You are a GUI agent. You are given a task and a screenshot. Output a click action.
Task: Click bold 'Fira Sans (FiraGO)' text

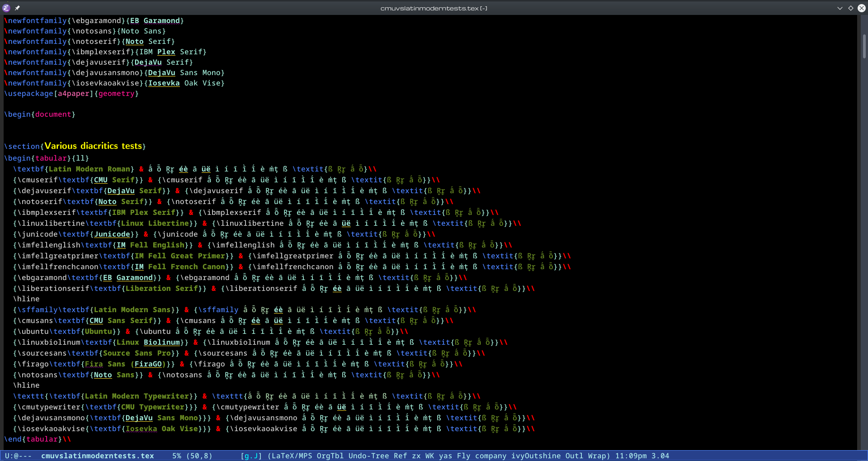125,364
